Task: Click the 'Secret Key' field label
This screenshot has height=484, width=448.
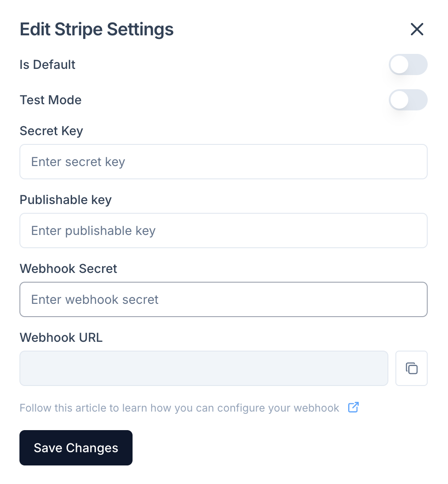Action: click(51, 131)
